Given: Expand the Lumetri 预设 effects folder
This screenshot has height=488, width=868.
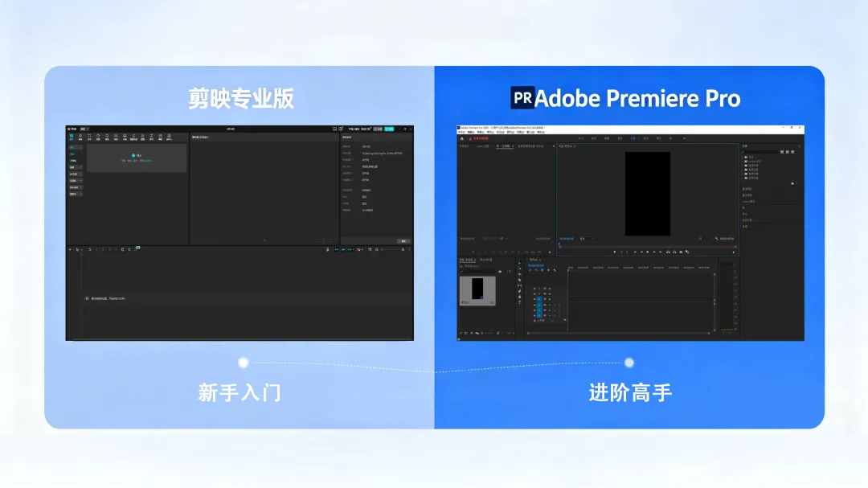Looking at the screenshot, I should [x=743, y=161].
